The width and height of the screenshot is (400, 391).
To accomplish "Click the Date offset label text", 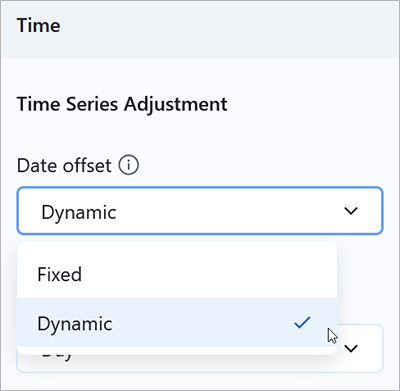I will click(64, 165).
